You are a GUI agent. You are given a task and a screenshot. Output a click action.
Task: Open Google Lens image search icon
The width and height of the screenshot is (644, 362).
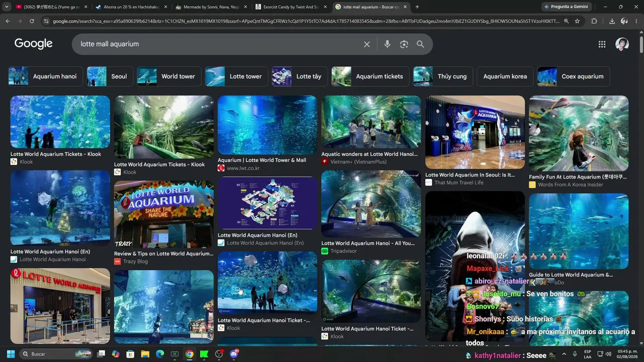404,44
